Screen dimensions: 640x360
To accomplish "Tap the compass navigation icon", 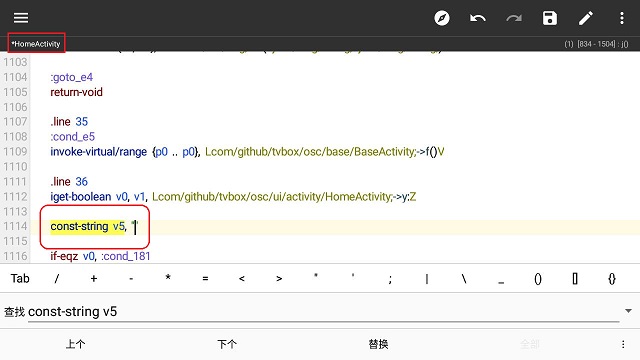I will click(442, 18).
